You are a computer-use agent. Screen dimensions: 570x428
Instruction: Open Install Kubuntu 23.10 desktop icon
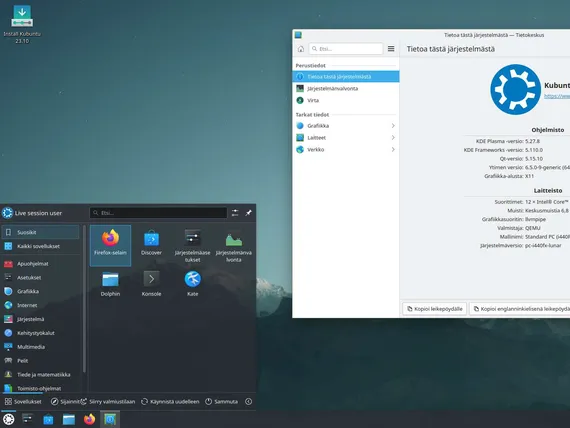[22, 24]
